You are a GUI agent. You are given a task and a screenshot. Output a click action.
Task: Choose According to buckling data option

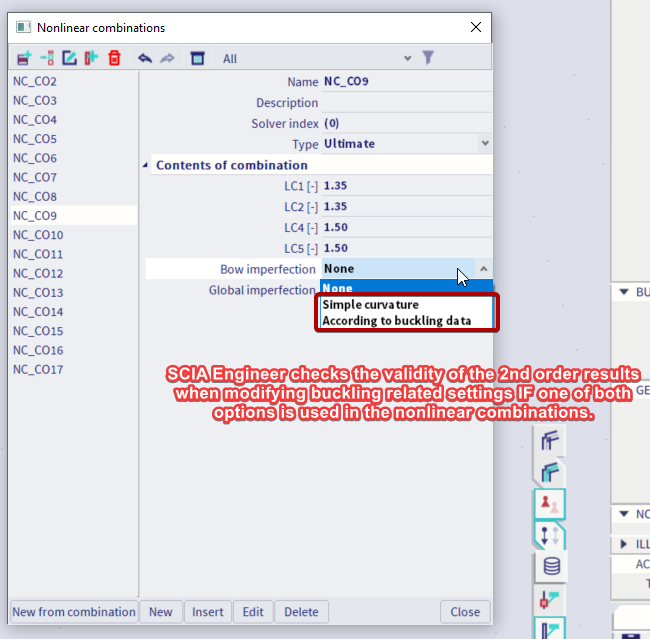[x=408, y=321]
